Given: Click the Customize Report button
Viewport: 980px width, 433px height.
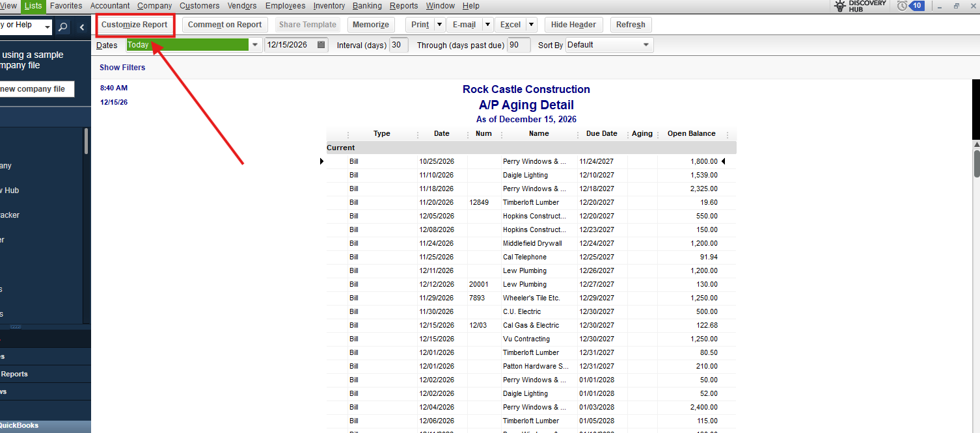Looking at the screenshot, I should (x=135, y=25).
